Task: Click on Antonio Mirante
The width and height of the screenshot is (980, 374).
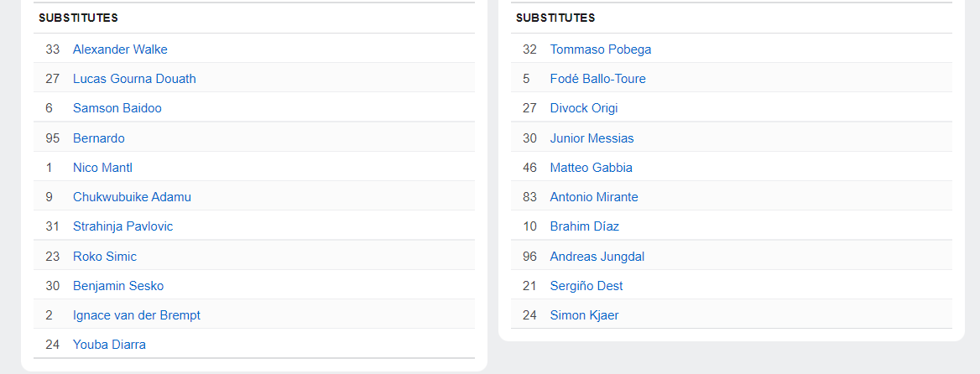Action: tap(594, 197)
